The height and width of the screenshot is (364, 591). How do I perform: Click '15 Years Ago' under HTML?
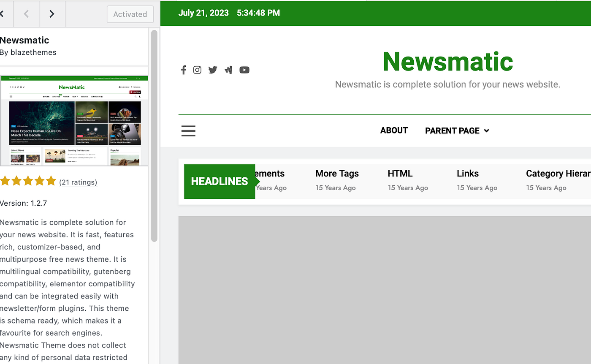[x=408, y=188]
